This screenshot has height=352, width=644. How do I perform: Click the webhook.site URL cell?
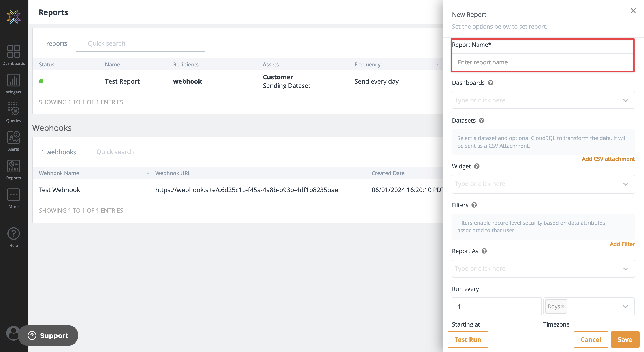click(x=247, y=190)
